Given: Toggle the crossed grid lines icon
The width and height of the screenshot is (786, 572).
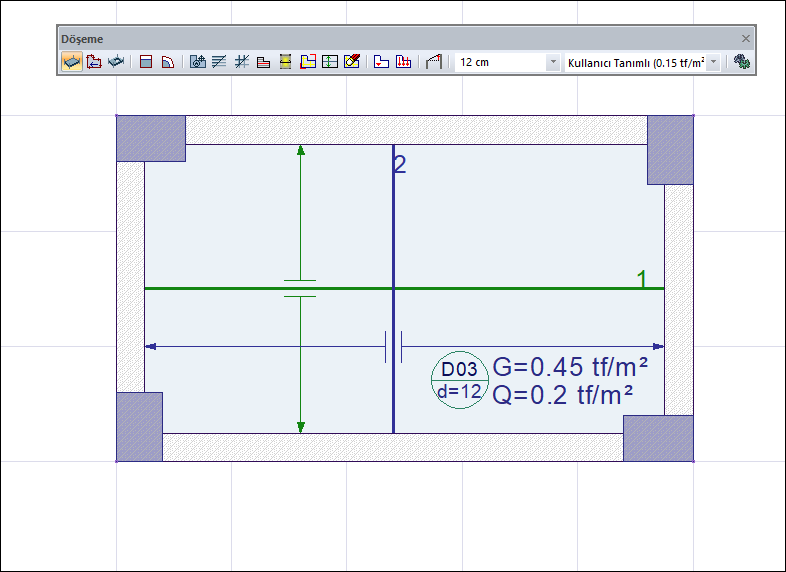Looking at the screenshot, I should tap(241, 62).
